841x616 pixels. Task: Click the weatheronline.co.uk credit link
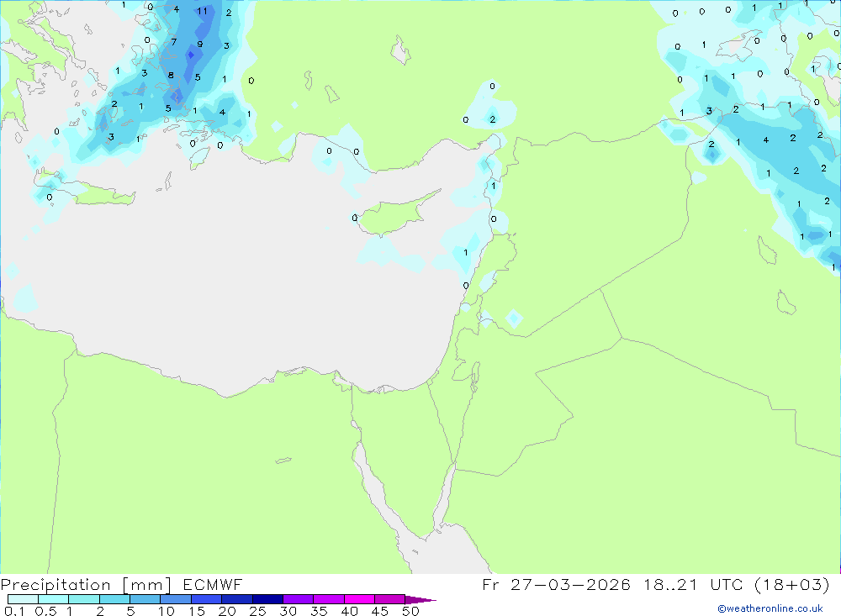click(770, 608)
